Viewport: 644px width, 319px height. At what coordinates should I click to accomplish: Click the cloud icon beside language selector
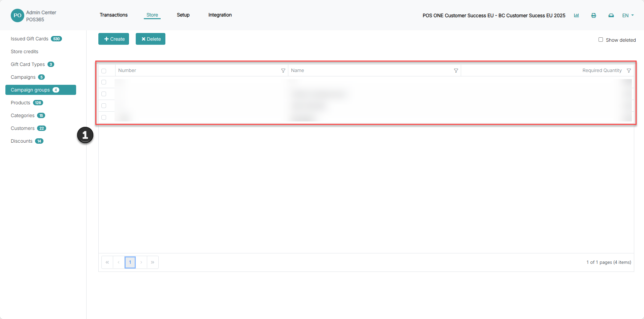(611, 15)
